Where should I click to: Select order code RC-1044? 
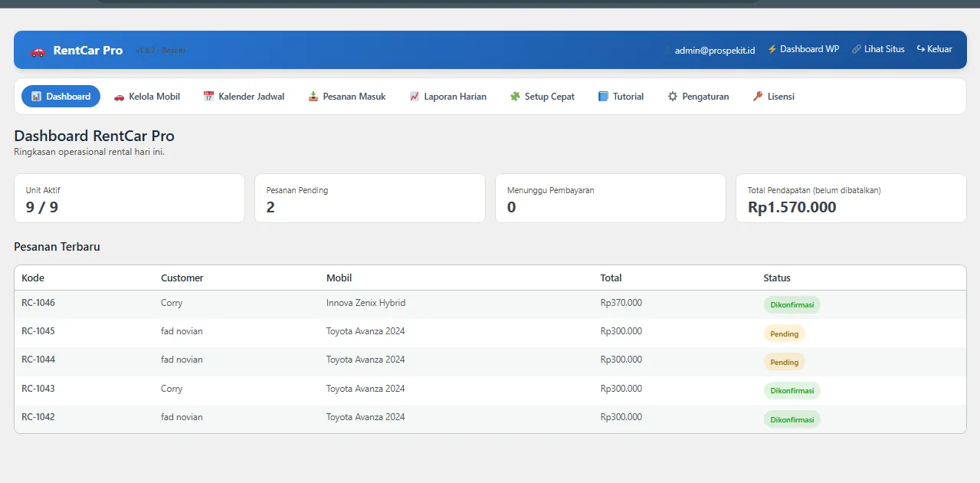coord(38,360)
